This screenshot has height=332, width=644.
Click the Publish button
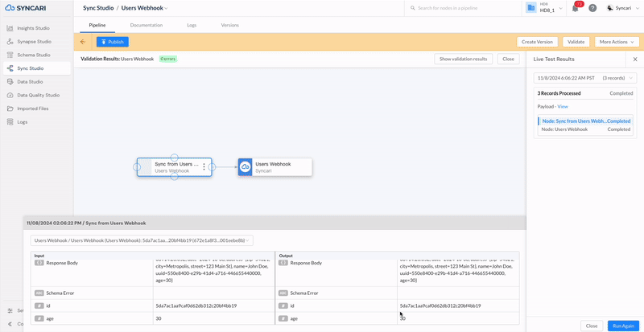pyautogui.click(x=113, y=42)
